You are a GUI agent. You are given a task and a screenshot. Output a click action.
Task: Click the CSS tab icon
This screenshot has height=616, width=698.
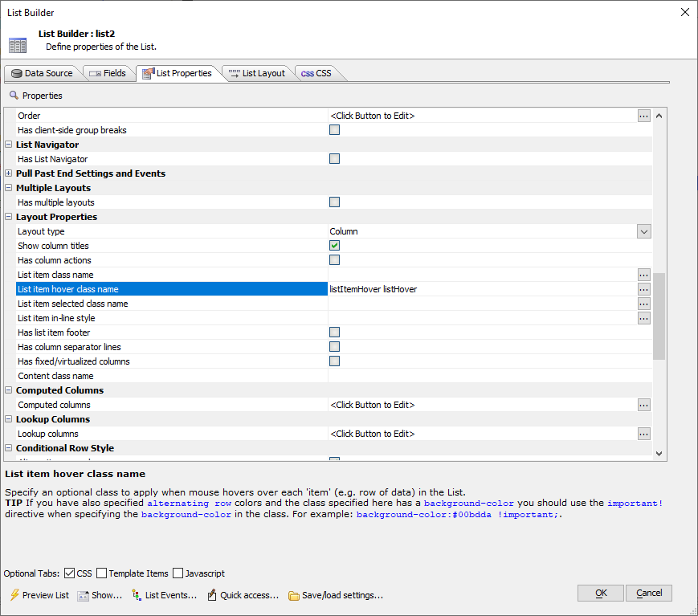coord(307,74)
